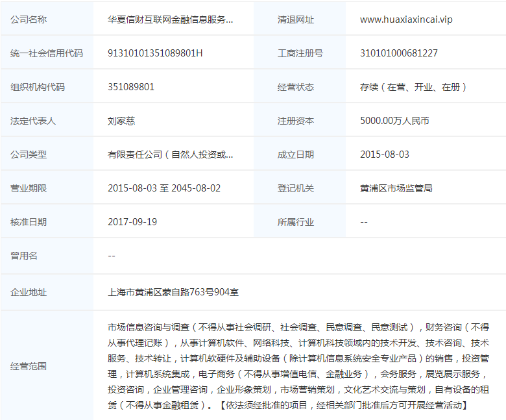Click the 公司名称 label cell
The width and height of the screenshot is (506, 420).
(x=47, y=19)
